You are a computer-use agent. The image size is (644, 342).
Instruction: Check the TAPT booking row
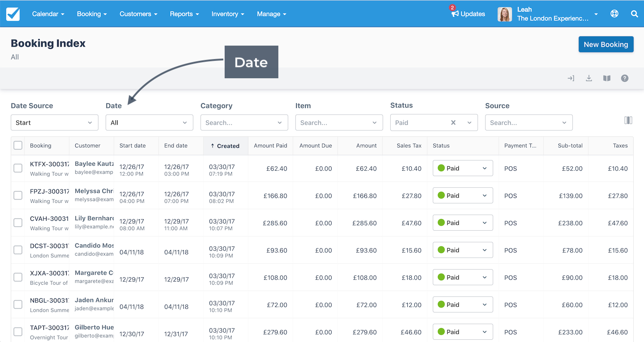point(18,332)
